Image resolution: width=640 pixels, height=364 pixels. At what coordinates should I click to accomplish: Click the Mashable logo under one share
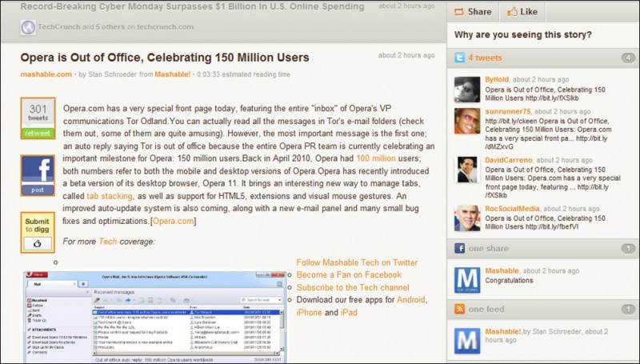(x=467, y=280)
